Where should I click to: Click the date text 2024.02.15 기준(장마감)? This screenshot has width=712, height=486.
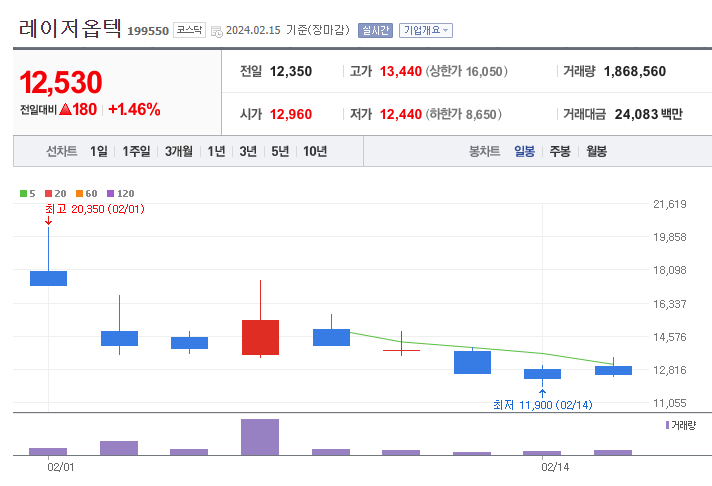[x=288, y=30]
